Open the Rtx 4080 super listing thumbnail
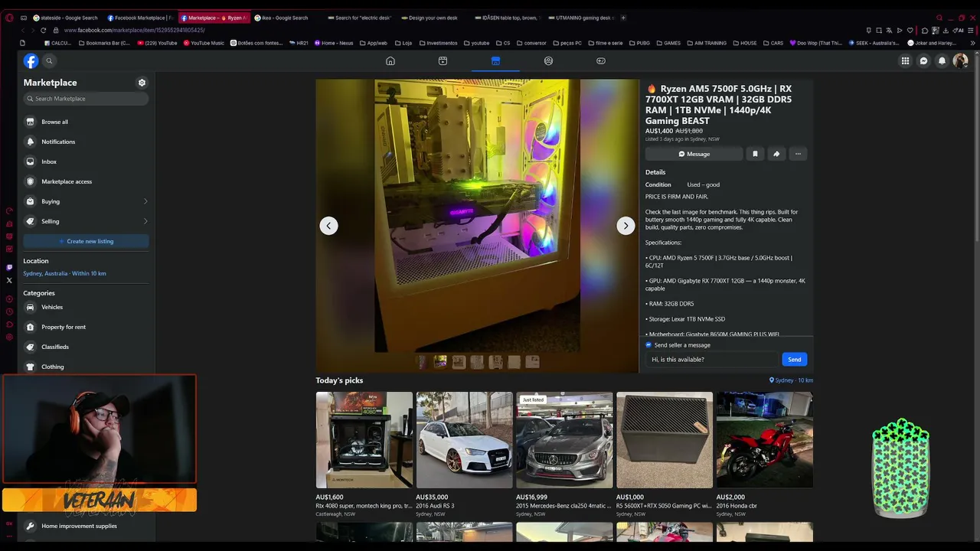 (x=364, y=440)
